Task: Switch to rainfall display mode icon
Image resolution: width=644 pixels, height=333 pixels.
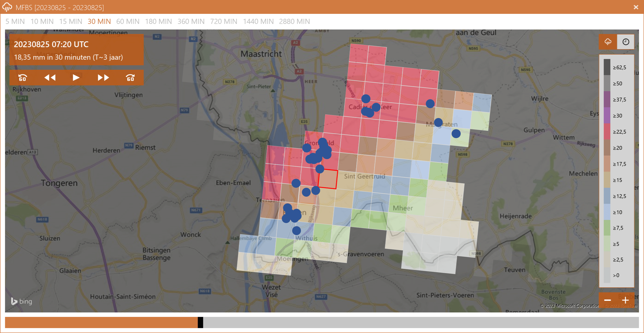Action: 608,42
